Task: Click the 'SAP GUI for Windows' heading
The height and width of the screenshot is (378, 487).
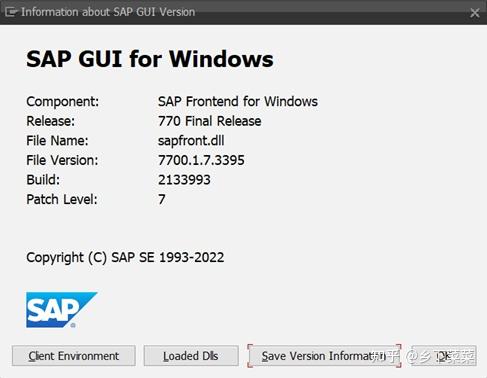Action: tap(150, 59)
